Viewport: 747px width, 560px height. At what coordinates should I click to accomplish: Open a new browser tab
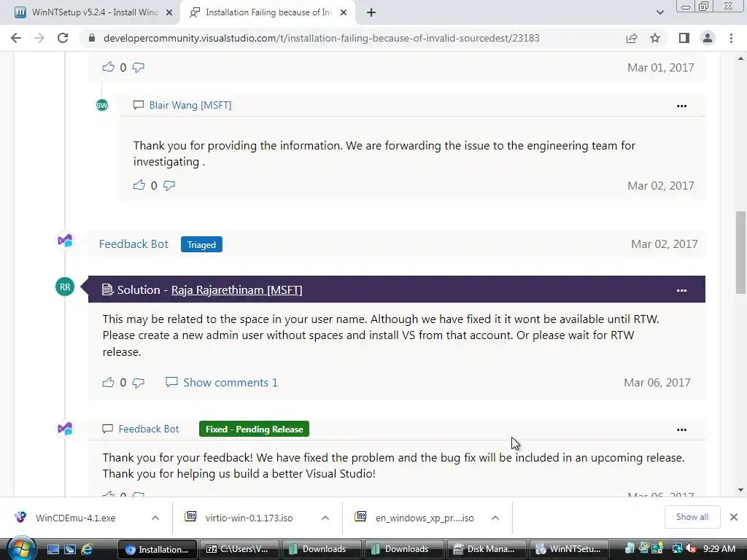[371, 13]
